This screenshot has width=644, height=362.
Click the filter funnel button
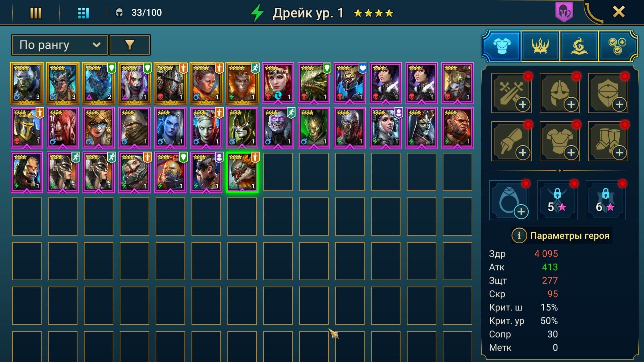coord(130,45)
